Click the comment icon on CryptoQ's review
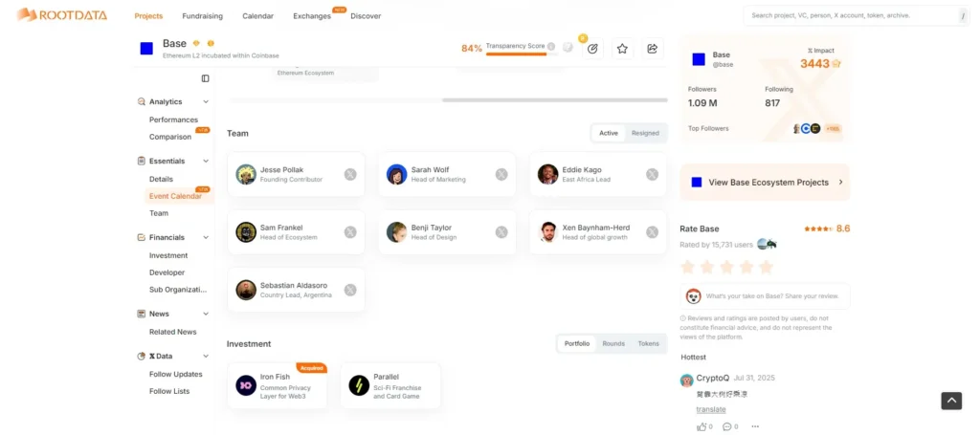The image size is (980, 435). 727,427
